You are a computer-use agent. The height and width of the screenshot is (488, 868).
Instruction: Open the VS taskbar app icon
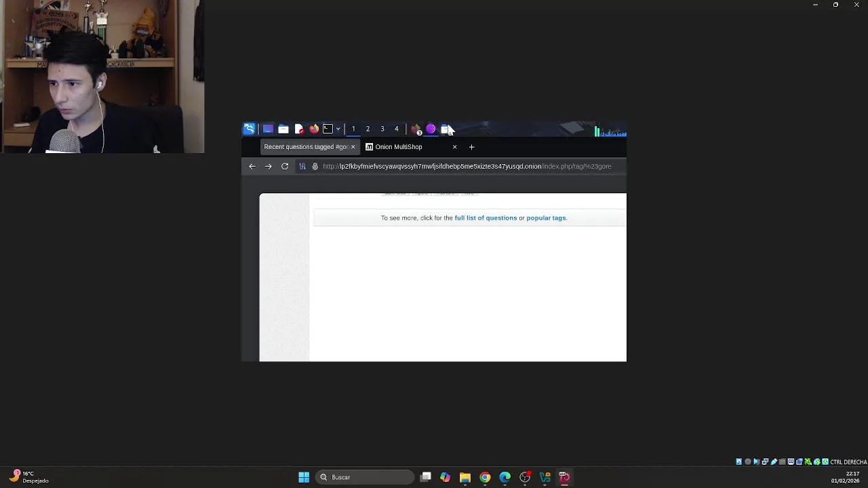545,477
